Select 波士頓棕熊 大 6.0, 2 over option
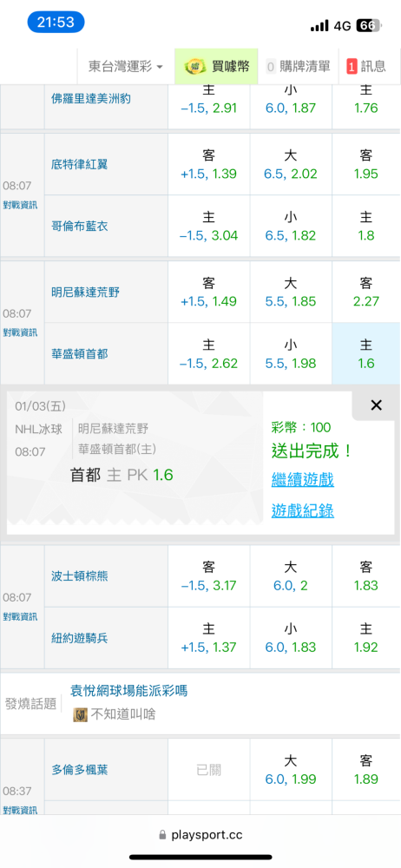The height and width of the screenshot is (868, 401). (291, 575)
